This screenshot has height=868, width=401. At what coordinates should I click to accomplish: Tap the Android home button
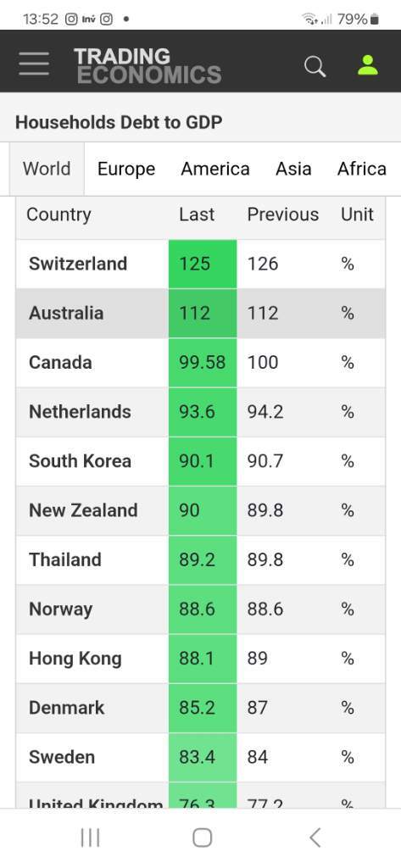point(202,837)
